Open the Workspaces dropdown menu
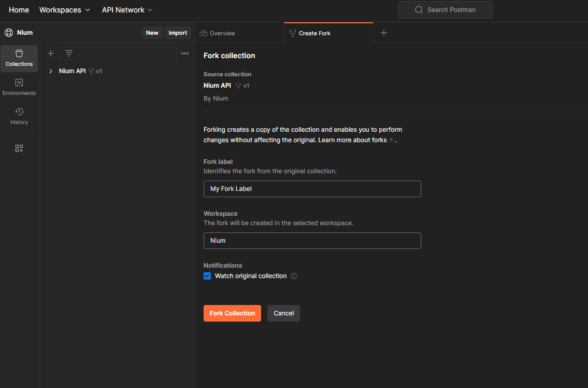Viewport: 588px width, 388px height. coord(65,10)
